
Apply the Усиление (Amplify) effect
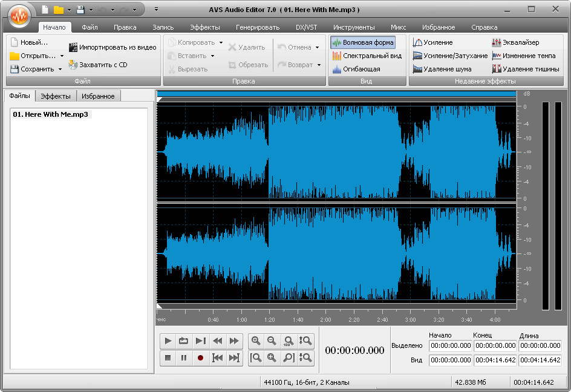pyautogui.click(x=432, y=42)
